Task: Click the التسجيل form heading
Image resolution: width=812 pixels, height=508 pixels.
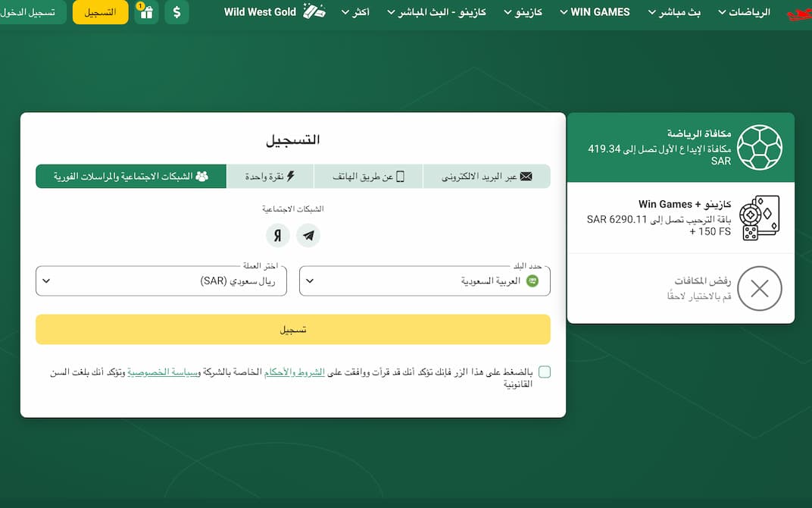Action: [293, 140]
